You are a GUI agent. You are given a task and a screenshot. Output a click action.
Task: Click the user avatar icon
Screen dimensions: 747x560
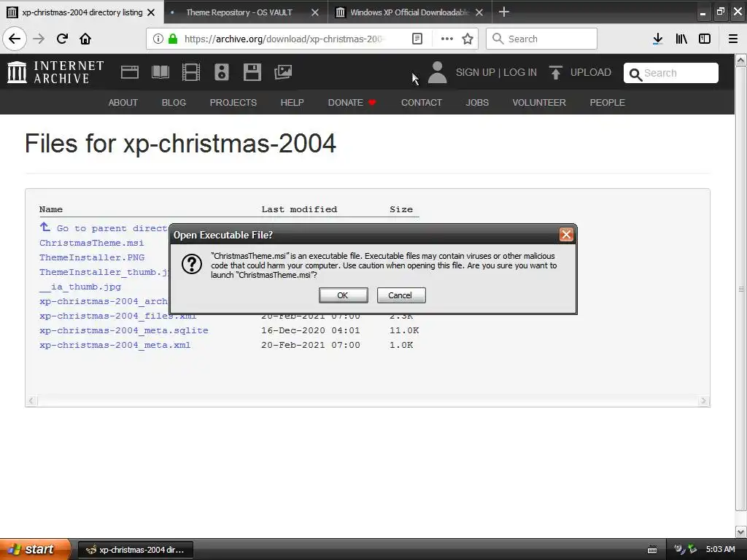[x=437, y=72]
